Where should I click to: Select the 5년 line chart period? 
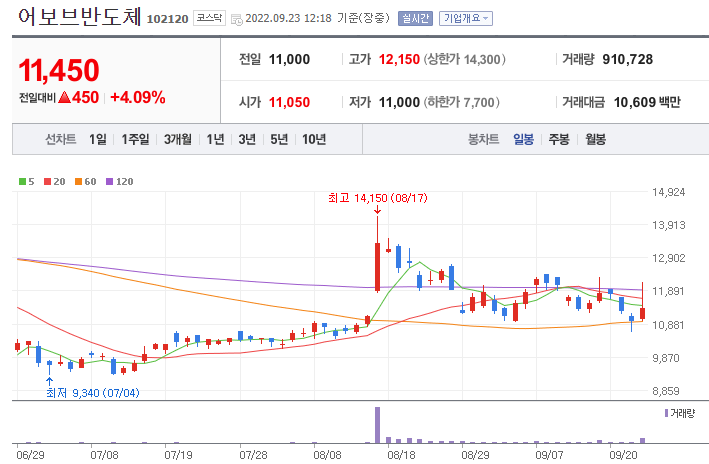pyautogui.click(x=279, y=139)
